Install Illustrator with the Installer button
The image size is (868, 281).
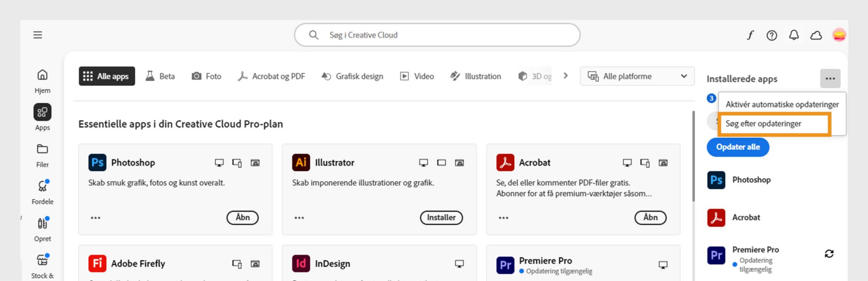441,218
